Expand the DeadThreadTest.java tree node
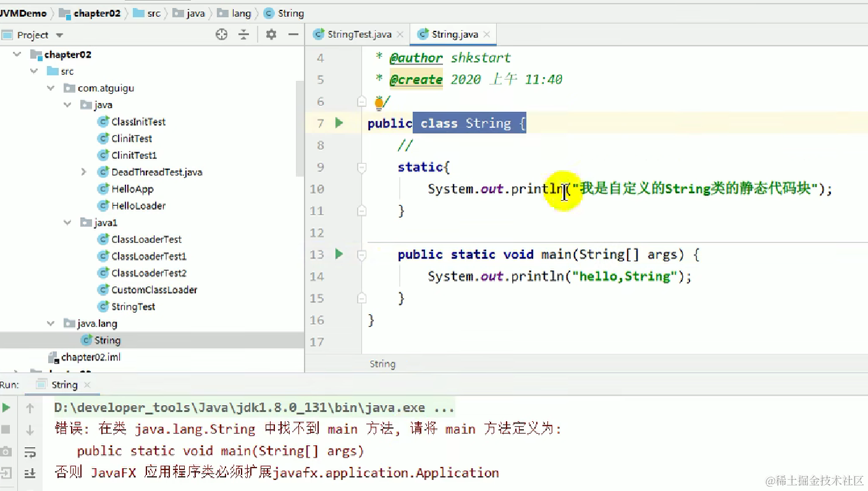The height and width of the screenshot is (491, 868). click(83, 172)
